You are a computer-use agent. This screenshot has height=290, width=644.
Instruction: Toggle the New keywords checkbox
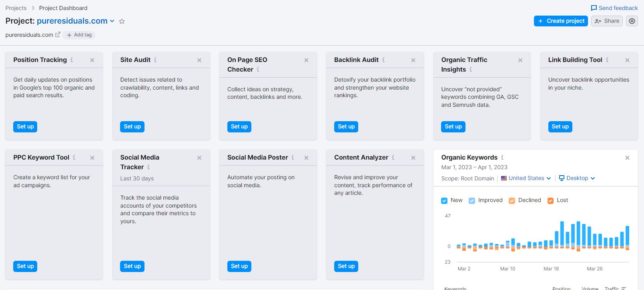(444, 200)
